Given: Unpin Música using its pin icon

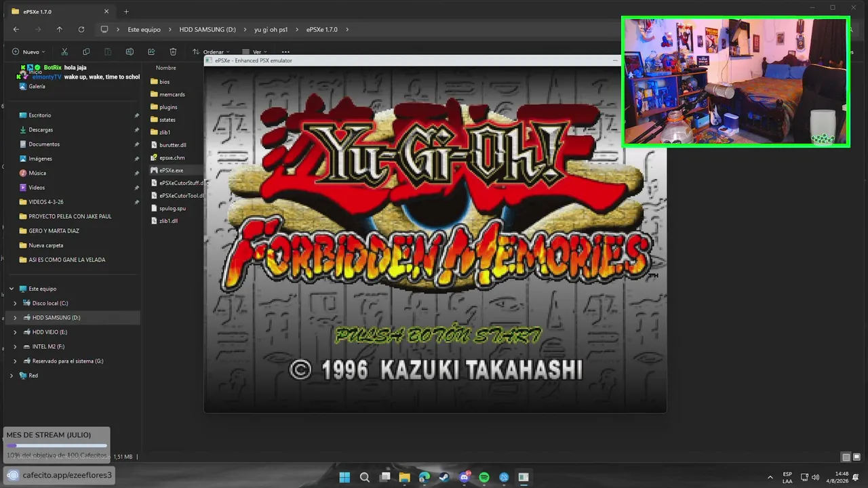Looking at the screenshot, I should point(136,173).
